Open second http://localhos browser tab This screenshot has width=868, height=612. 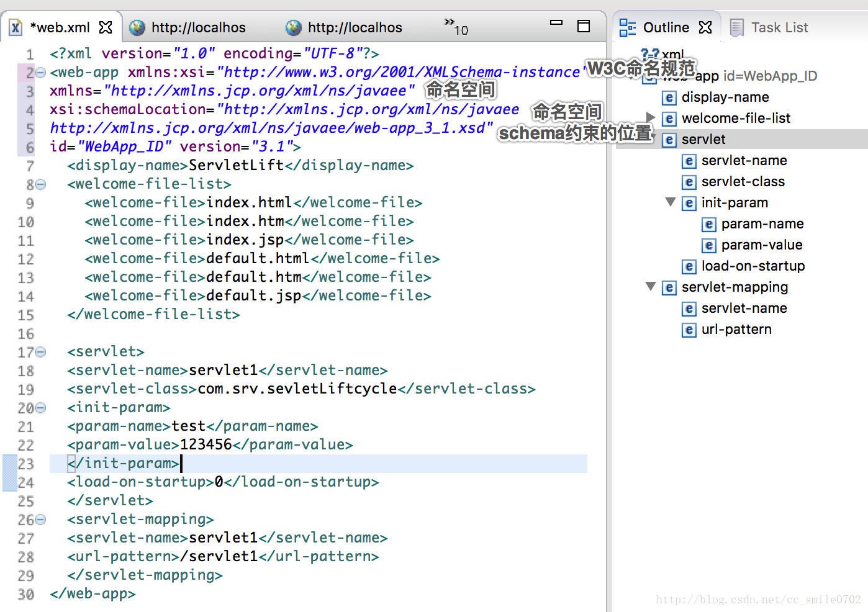click(x=355, y=27)
